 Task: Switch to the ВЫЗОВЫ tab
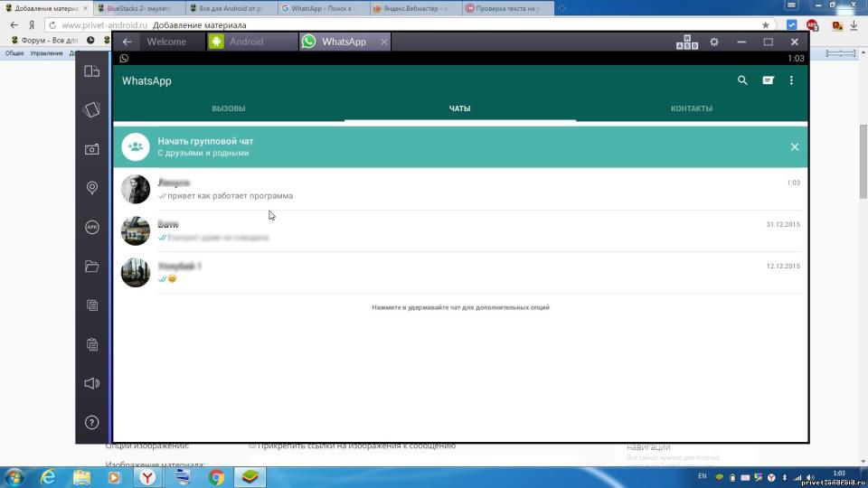click(x=228, y=108)
